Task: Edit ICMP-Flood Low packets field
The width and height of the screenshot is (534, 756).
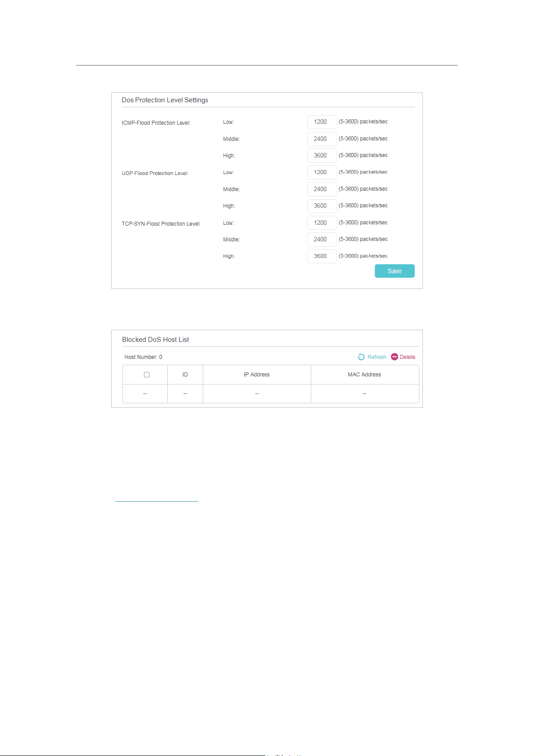Action: (x=322, y=122)
